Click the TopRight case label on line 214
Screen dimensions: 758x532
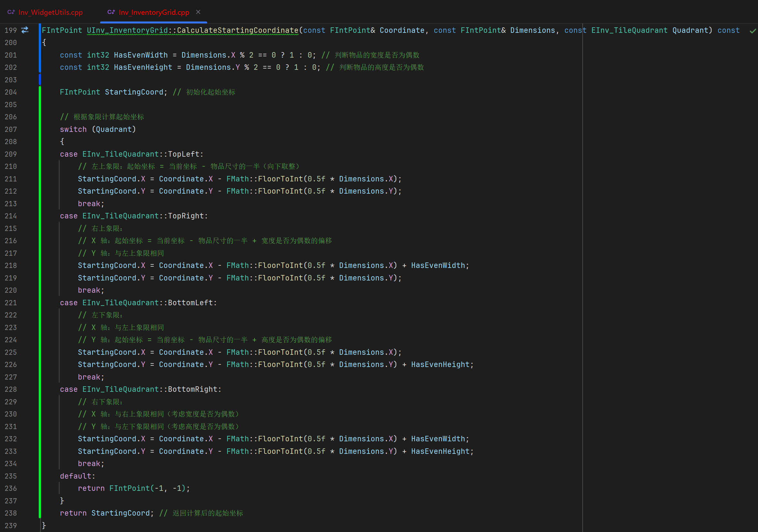186,216
